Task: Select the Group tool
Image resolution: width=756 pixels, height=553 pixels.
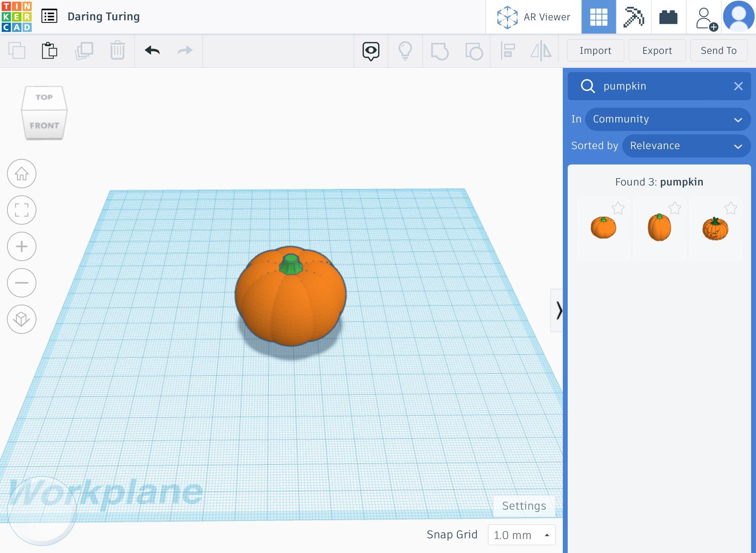Action: [x=440, y=51]
